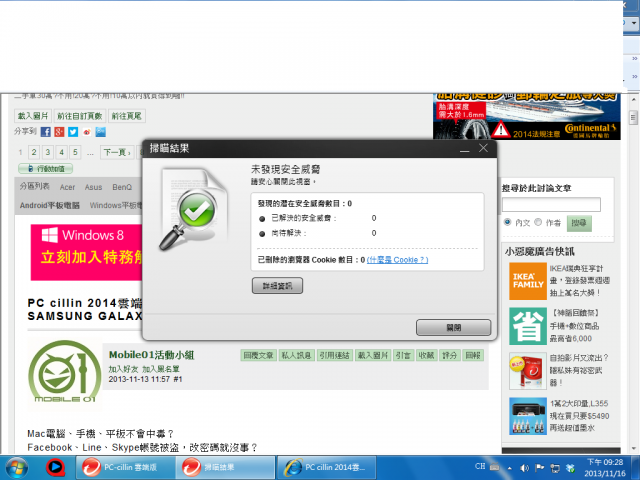The image size is (640, 480).
Task: Share post via Weibo icon
Action: (x=87, y=132)
